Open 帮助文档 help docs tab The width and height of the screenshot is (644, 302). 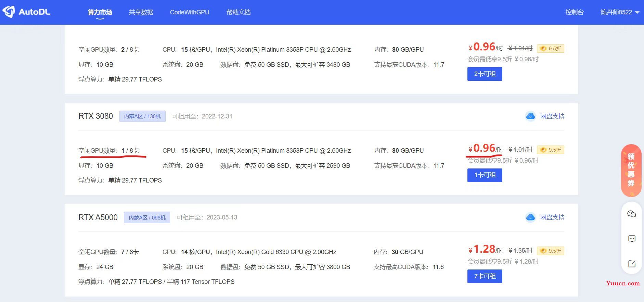(239, 12)
